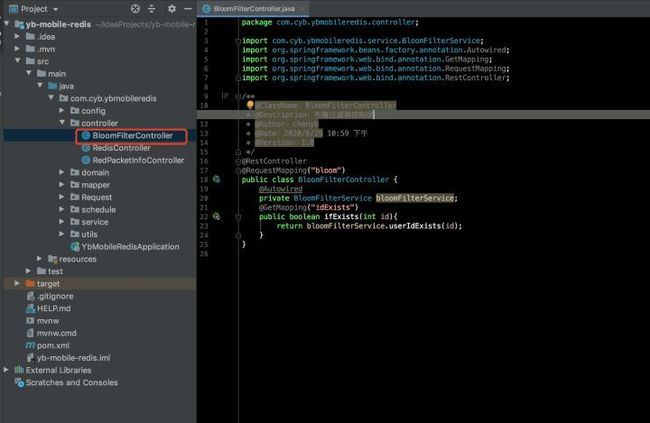Collapse the src folder

pos(17,61)
